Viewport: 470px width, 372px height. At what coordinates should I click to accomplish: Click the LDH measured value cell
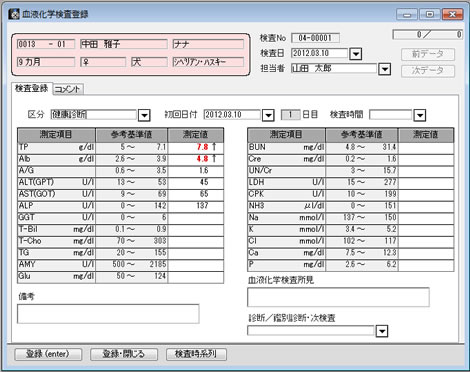426,182
